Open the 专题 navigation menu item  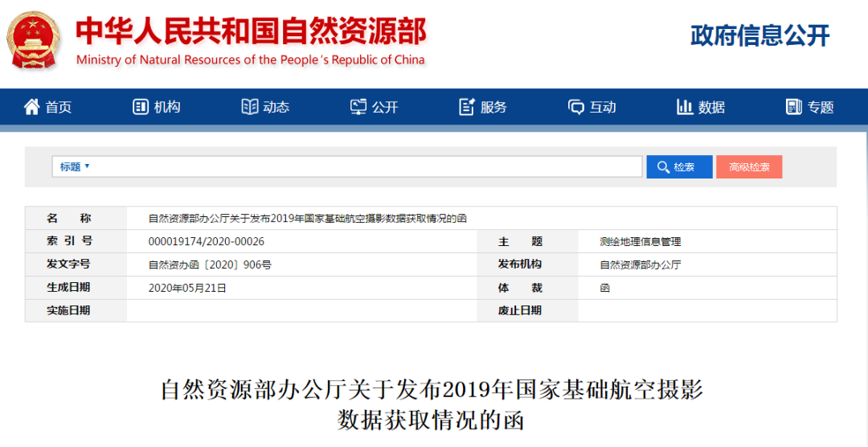point(810,107)
